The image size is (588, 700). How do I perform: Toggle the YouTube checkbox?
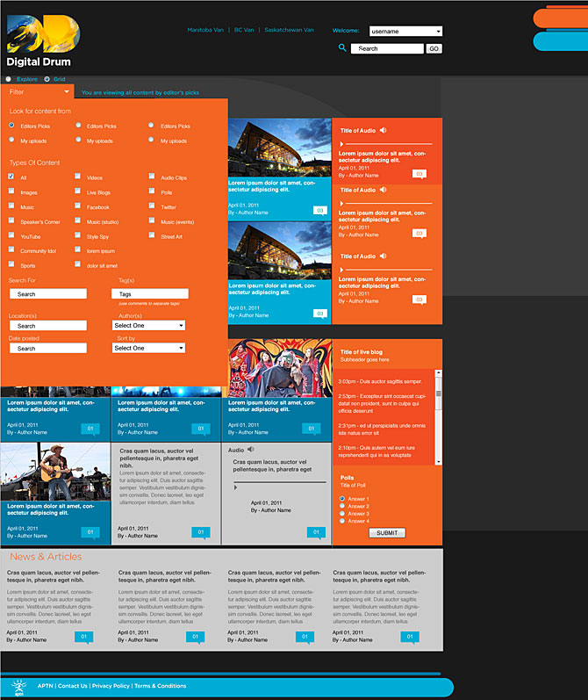11,236
